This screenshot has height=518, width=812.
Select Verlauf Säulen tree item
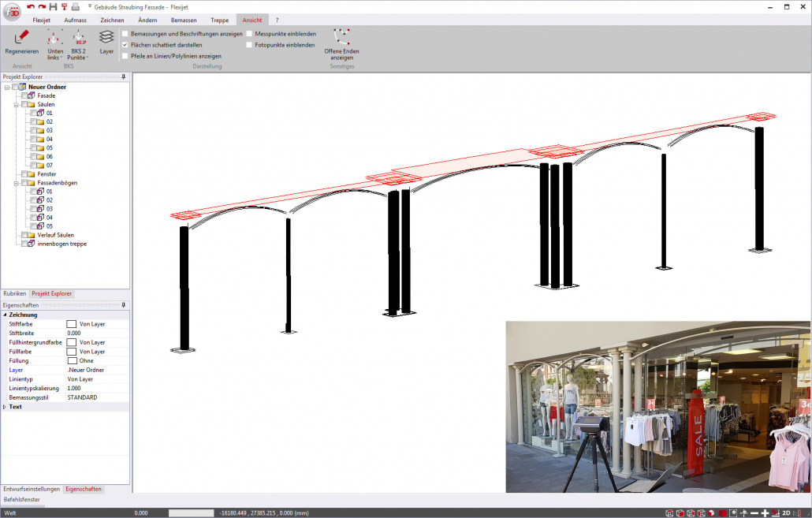click(55, 235)
